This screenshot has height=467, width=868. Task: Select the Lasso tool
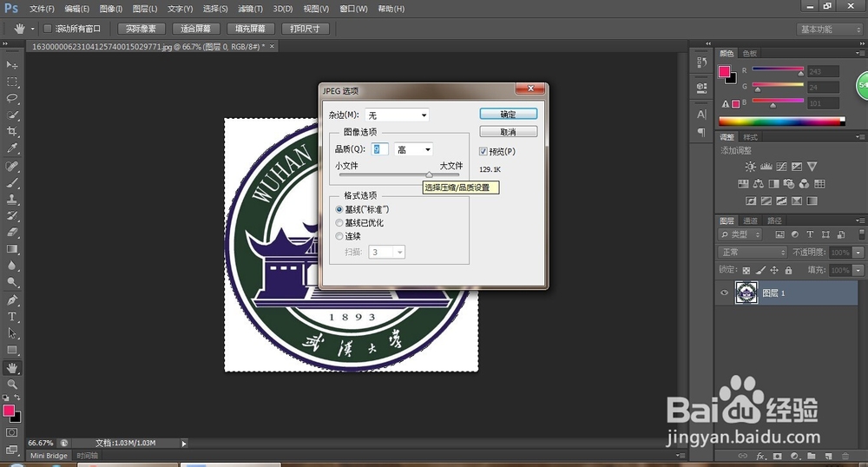[x=11, y=98]
